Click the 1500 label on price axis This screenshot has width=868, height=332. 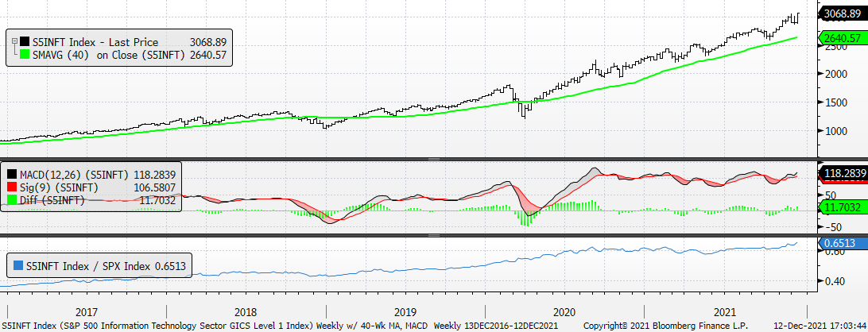click(835, 102)
